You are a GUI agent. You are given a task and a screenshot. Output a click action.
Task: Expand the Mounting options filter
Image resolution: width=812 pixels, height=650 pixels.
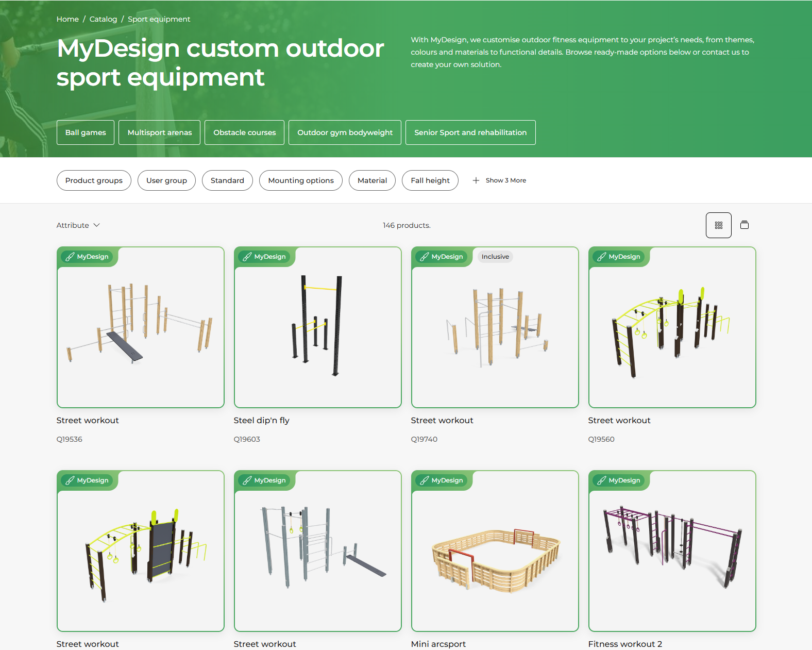[x=300, y=180]
